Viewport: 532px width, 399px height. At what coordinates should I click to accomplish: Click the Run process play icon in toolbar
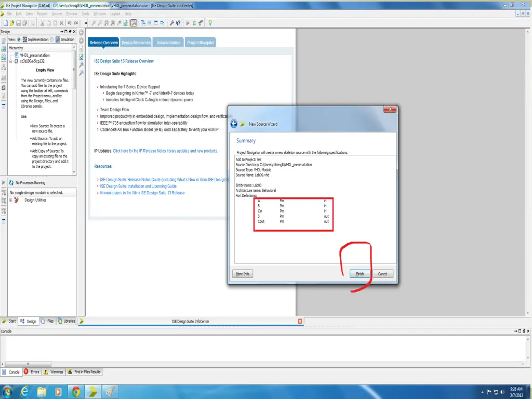point(188,23)
